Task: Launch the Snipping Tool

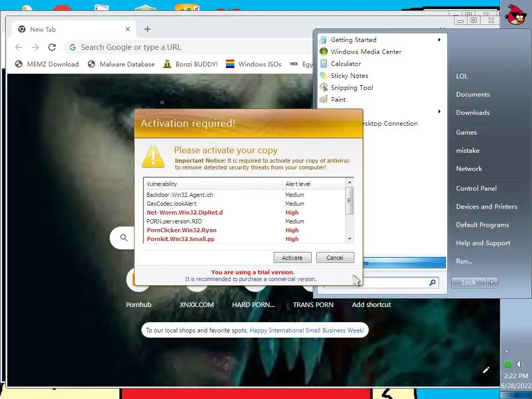Action: pos(382,87)
